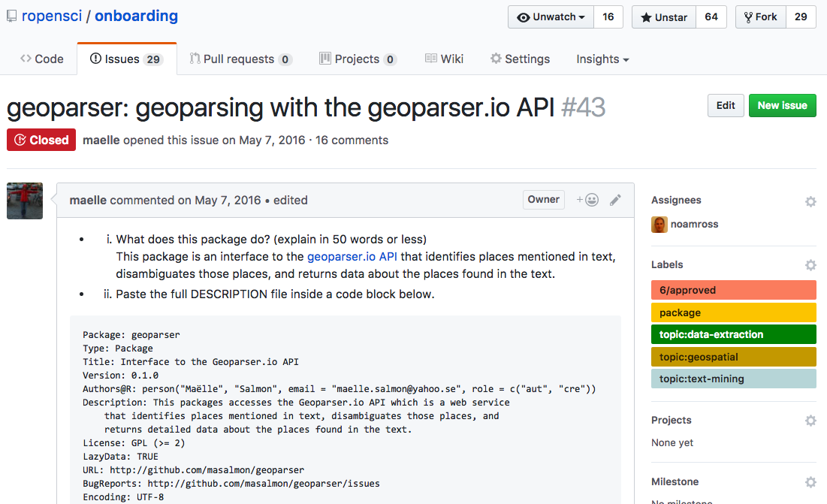The image size is (827, 504).
Task: Fork the onboarding repository
Action: coord(761,17)
